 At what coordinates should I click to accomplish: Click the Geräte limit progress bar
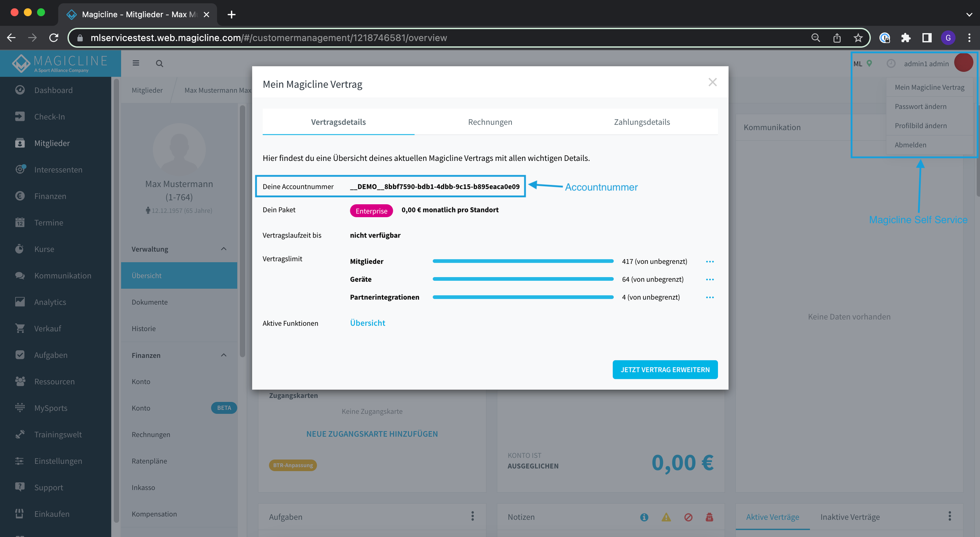[523, 279]
